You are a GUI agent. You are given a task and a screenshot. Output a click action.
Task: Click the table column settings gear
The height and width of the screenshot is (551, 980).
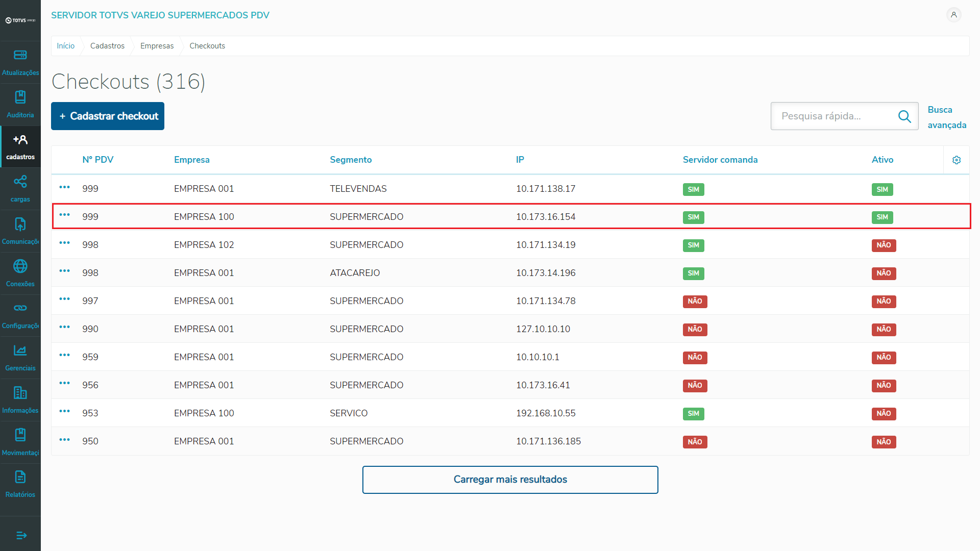[957, 160]
